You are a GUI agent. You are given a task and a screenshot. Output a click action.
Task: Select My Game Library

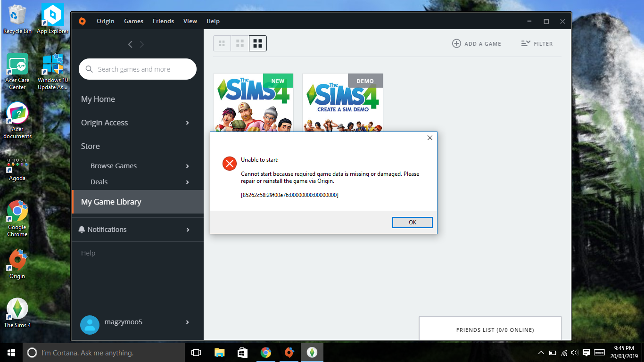(138, 202)
